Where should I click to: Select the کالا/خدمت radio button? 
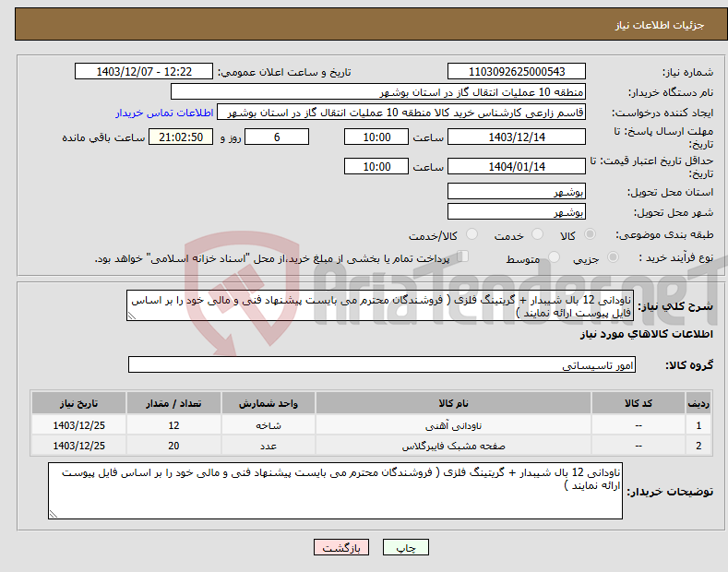click(471, 234)
